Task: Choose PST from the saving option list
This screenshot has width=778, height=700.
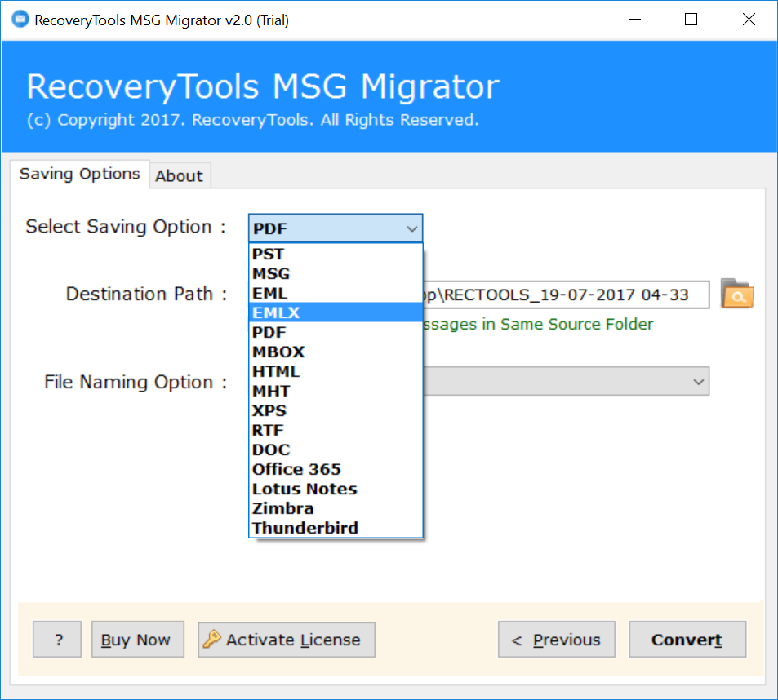Action: [x=336, y=254]
